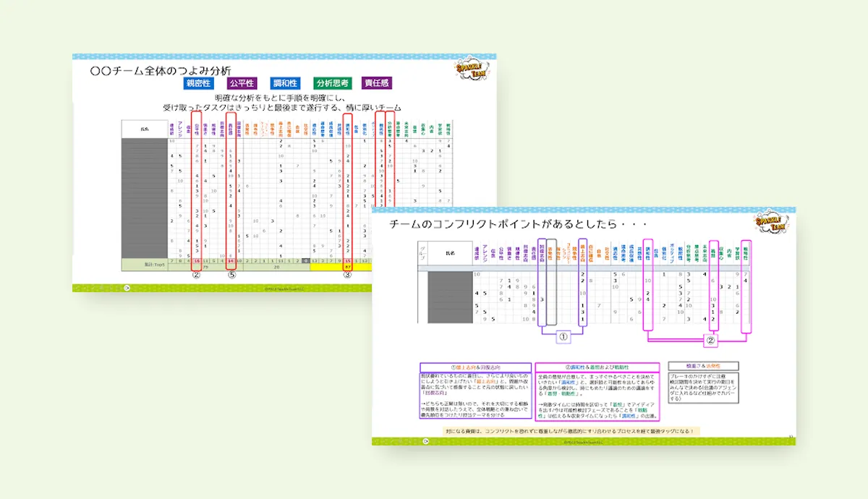Image resolution: width=868 pixels, height=499 pixels.
Task: Click the magenta boxed ② connector label
Action: pos(710,340)
